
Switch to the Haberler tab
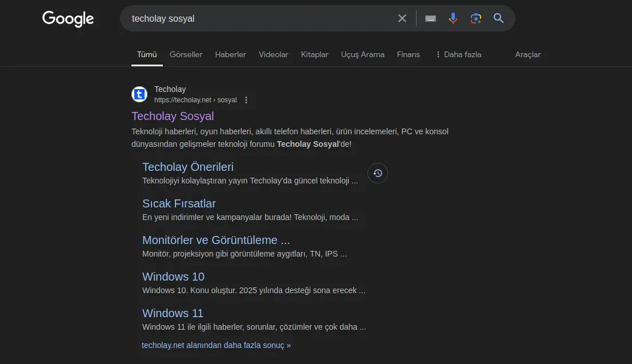[230, 54]
